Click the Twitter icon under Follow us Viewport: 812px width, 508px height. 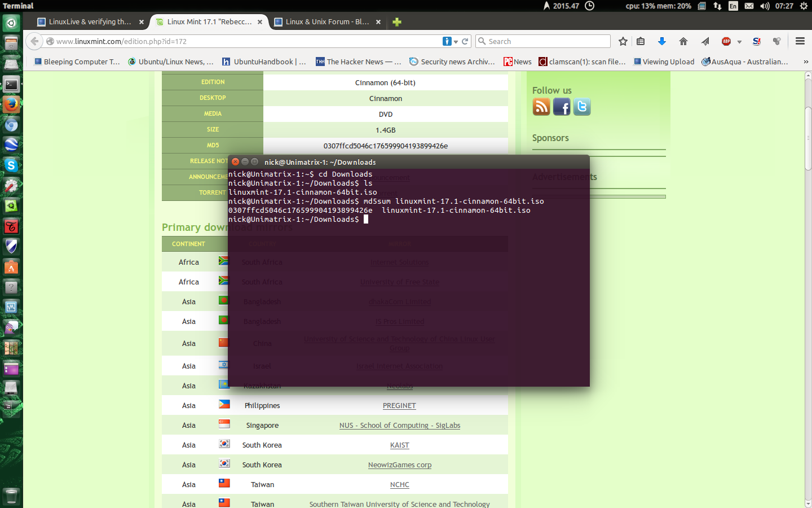click(582, 107)
